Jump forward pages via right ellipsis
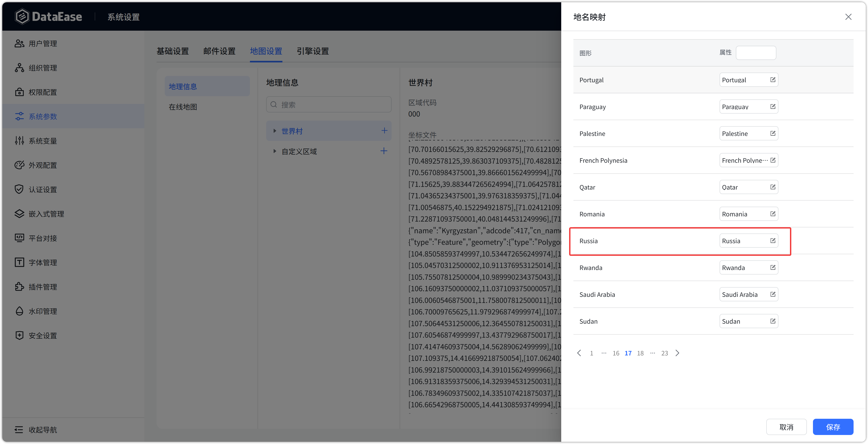The height and width of the screenshot is (444, 868). point(653,353)
